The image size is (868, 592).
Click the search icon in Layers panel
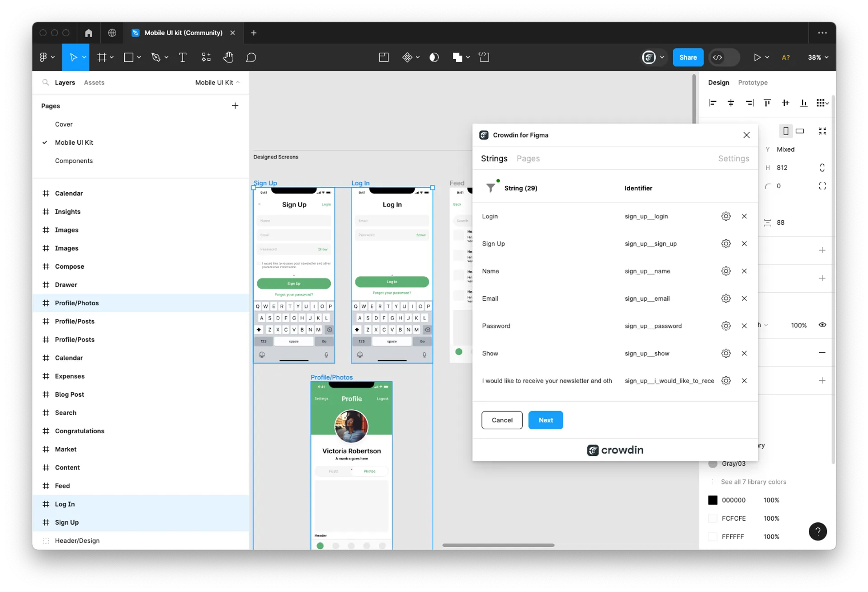(45, 82)
